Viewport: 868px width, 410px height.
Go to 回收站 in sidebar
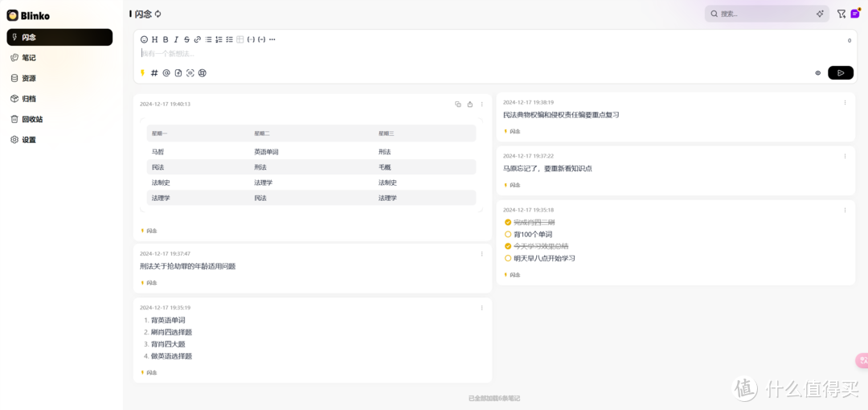pyautogui.click(x=32, y=119)
